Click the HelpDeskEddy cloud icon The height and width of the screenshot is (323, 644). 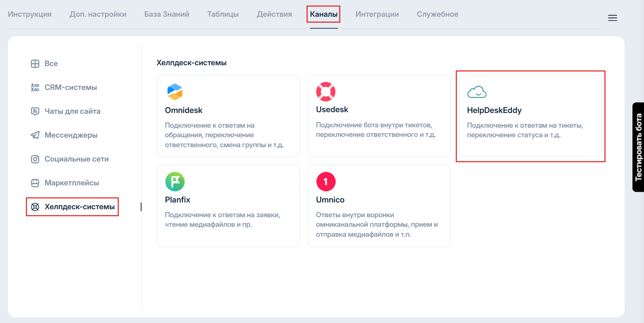pos(477,92)
